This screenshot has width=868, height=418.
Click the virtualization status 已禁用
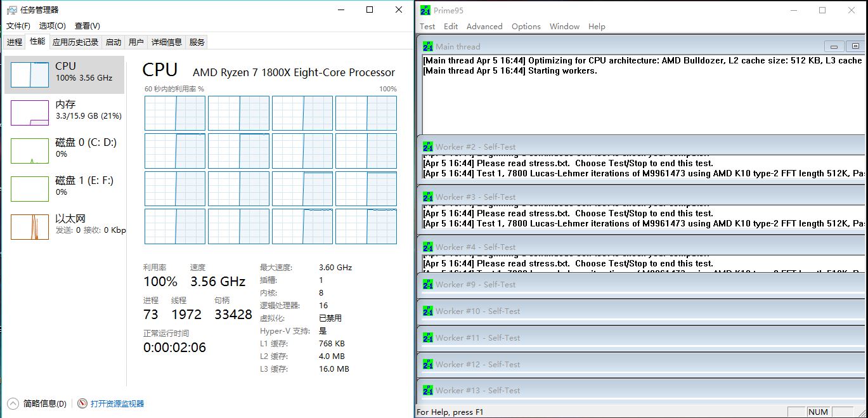click(330, 318)
